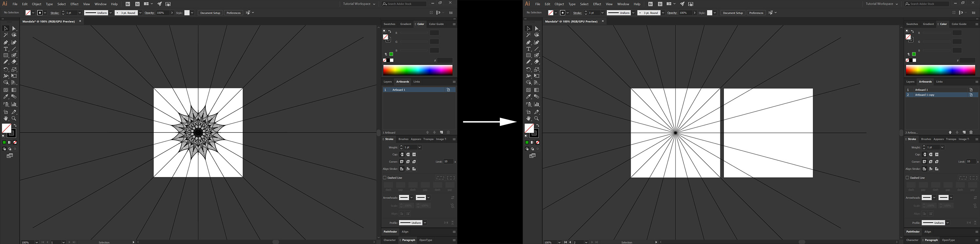Image resolution: width=980 pixels, height=244 pixels.
Task: Click Preferences button in the left window
Action: (x=233, y=13)
